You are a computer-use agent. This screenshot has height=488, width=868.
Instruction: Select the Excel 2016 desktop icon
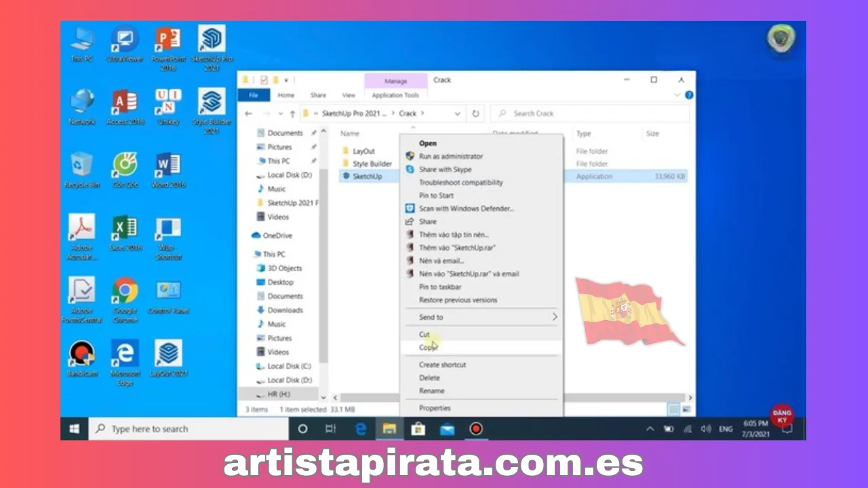125,233
